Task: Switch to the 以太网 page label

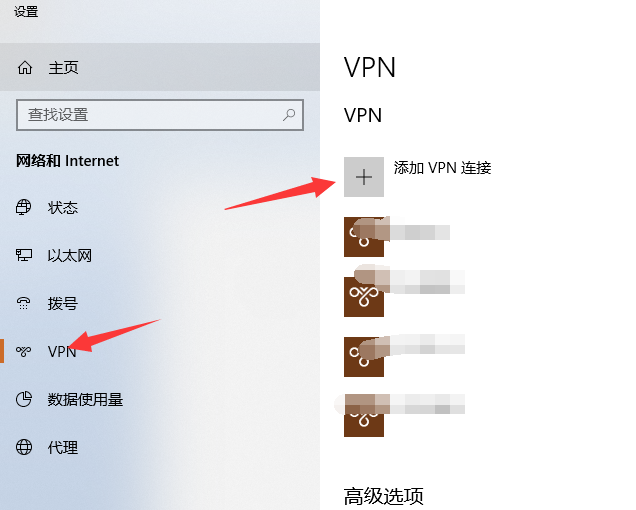Action: (70, 256)
